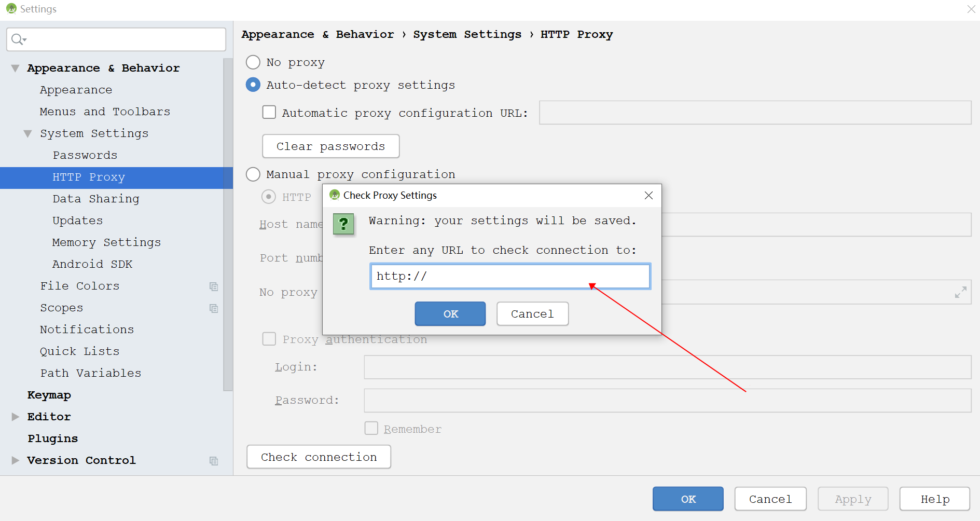Click the Android icon in Check Proxy Settings dialog
The width and height of the screenshot is (980, 521).
pyautogui.click(x=334, y=195)
